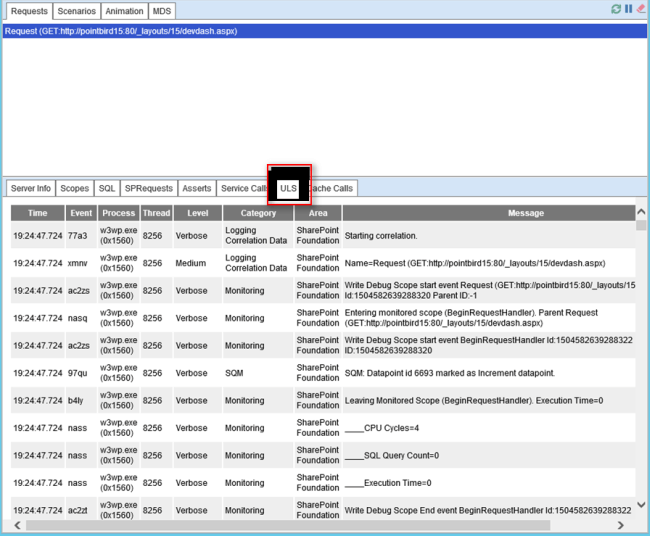
Task: Open the Server Info tab
Action: pyautogui.click(x=31, y=188)
